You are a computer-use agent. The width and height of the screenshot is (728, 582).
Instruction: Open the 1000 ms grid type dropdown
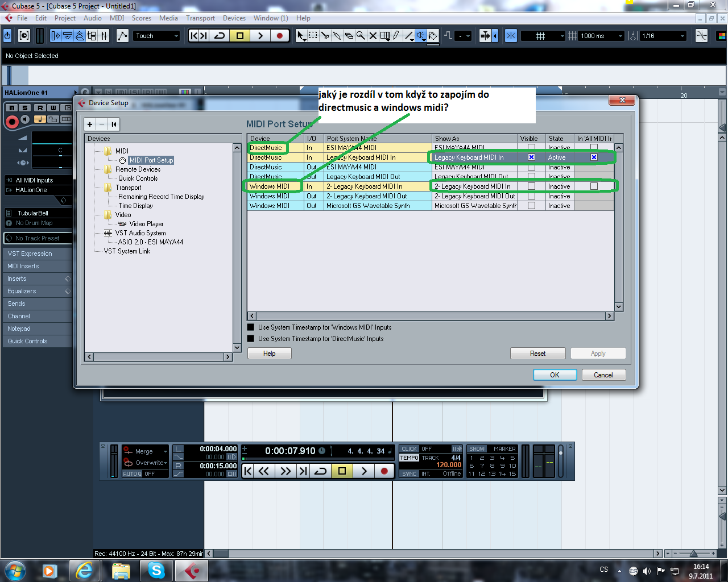601,36
